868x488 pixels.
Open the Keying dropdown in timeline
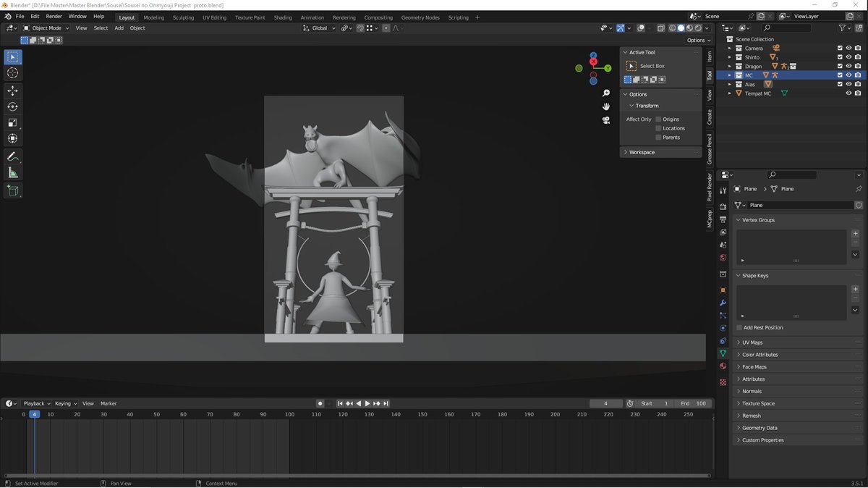[65, 403]
